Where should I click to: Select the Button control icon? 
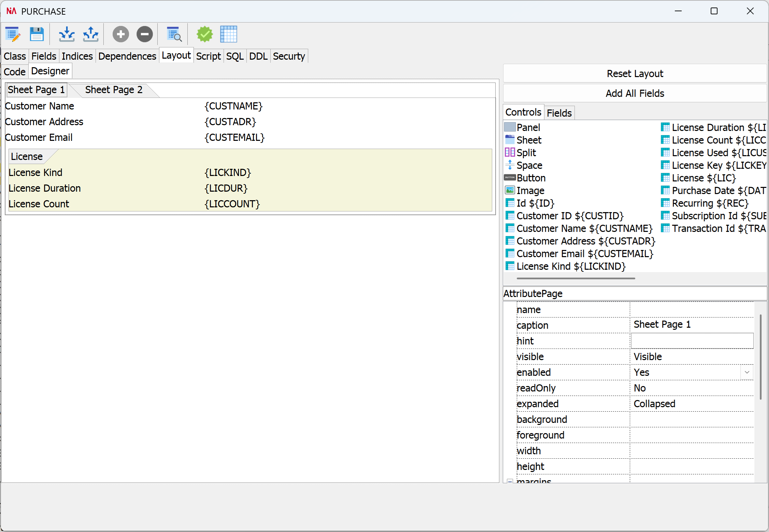click(x=510, y=178)
